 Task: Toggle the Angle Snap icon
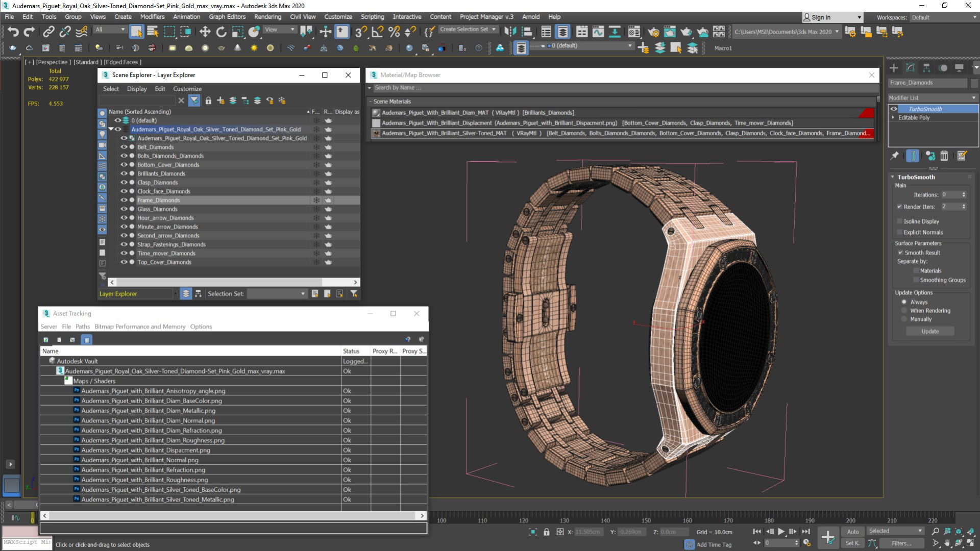coord(378,32)
